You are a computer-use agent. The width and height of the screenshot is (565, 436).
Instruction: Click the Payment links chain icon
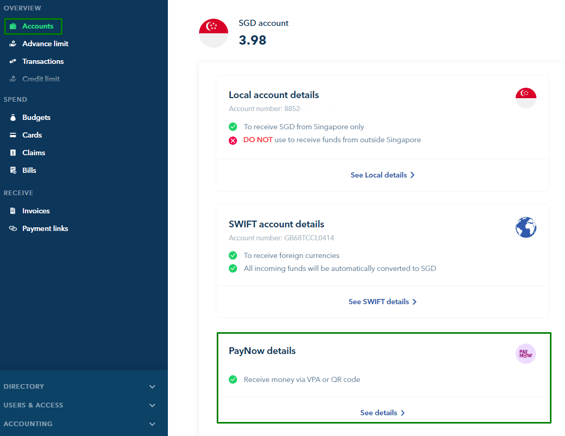13,228
